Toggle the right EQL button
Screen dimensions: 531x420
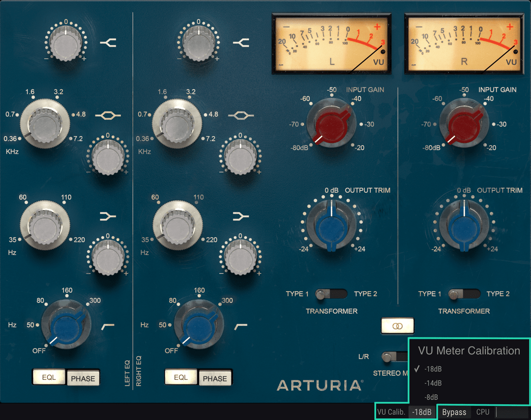(x=181, y=377)
